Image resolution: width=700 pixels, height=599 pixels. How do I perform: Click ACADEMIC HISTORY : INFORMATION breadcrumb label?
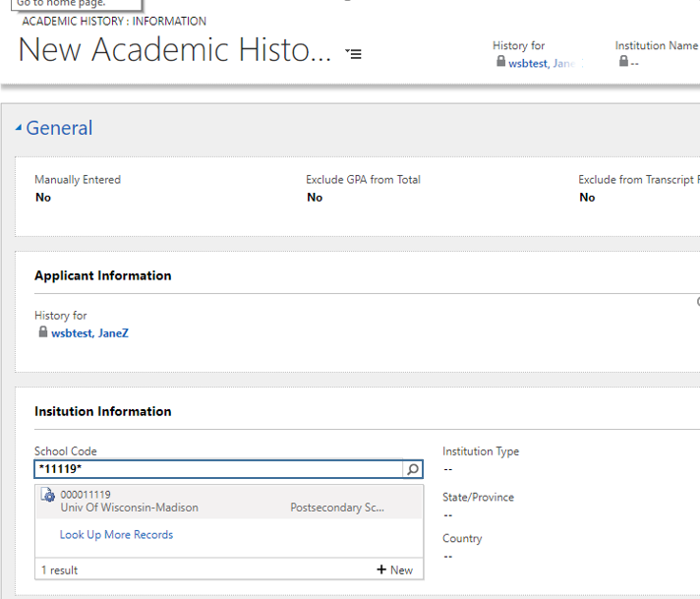click(x=114, y=21)
